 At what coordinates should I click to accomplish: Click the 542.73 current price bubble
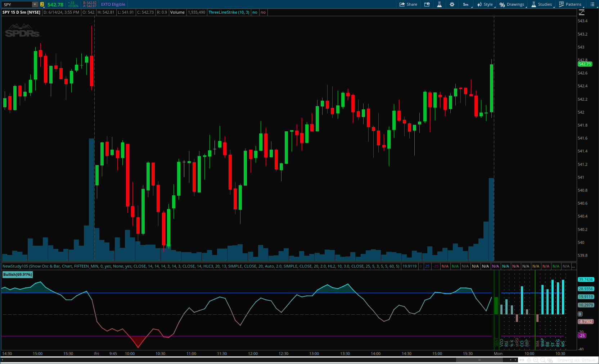585,64
